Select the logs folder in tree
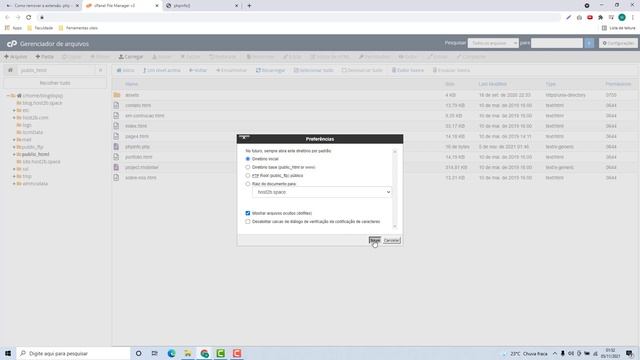This screenshot has width=640, height=360. coord(27,125)
